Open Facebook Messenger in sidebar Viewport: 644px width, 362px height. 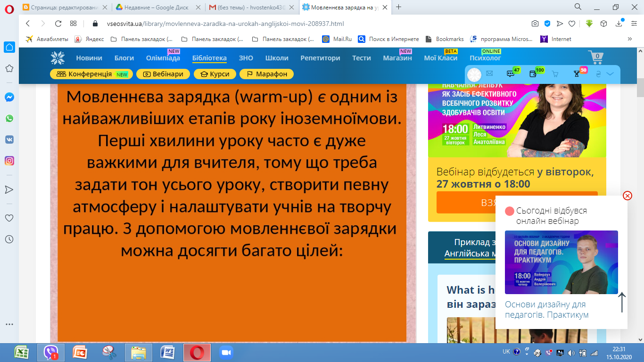(x=9, y=97)
